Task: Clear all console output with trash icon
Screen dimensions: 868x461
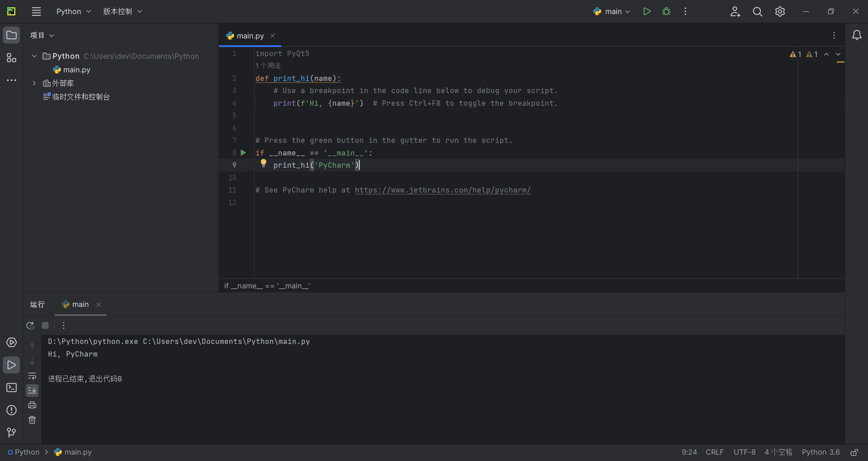Action: pos(32,420)
